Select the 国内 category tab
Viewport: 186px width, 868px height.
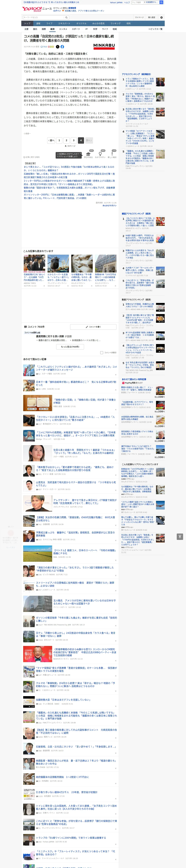35,29
